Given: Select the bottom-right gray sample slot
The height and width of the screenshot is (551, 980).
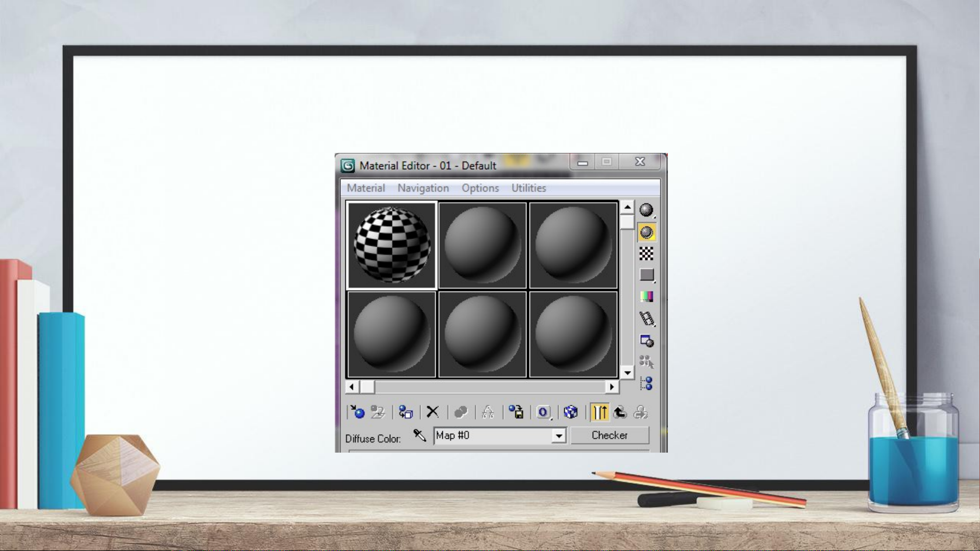Looking at the screenshot, I should [573, 334].
